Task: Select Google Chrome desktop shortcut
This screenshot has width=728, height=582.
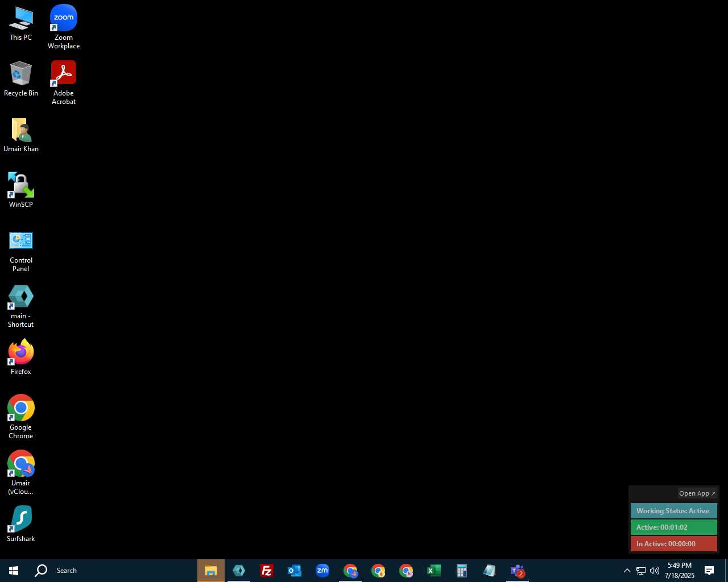Action: (21, 417)
